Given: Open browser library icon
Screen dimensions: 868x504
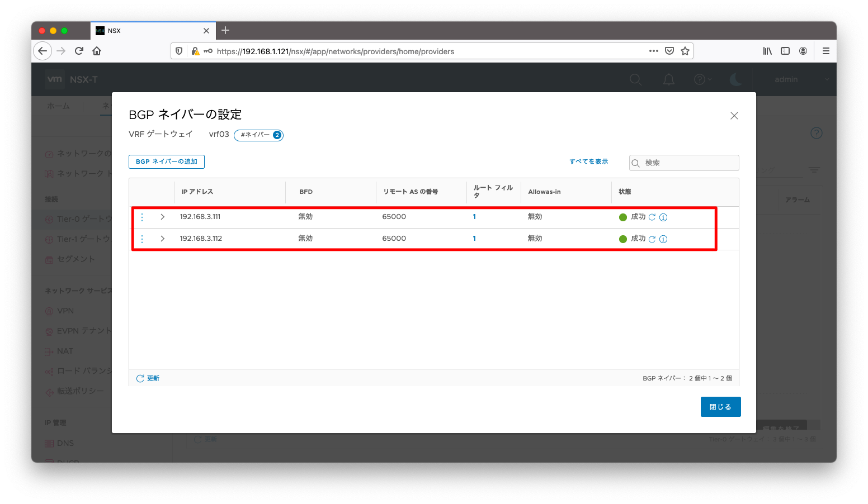Looking at the screenshot, I should (x=767, y=51).
